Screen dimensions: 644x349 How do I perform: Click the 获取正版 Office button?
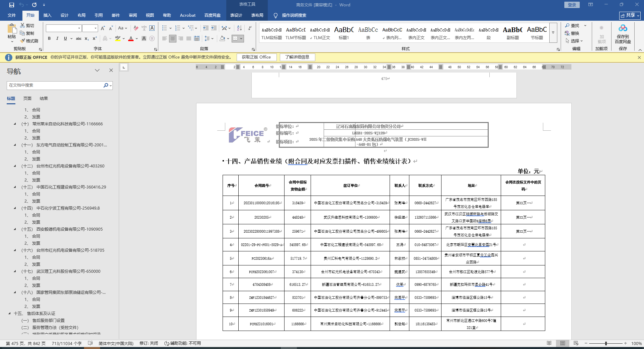256,57
